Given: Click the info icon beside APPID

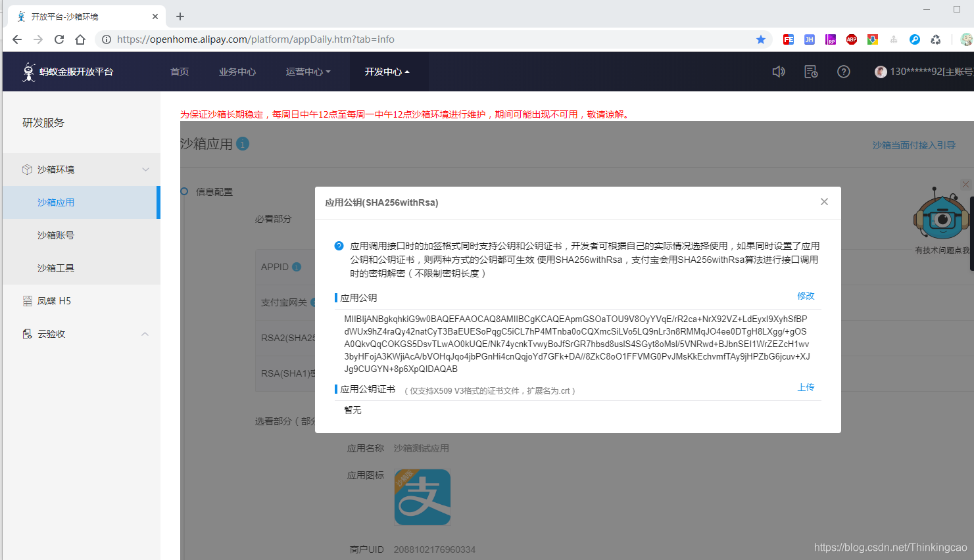Looking at the screenshot, I should 297,267.
